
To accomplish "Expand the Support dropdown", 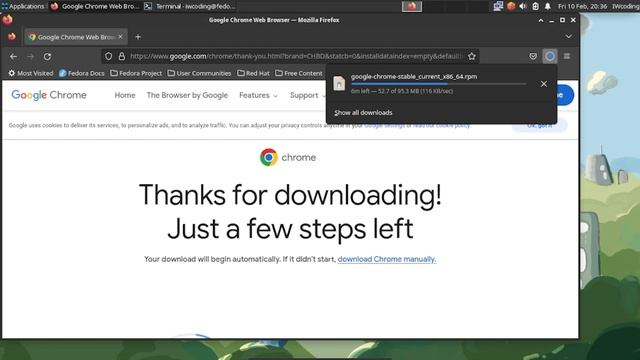I will (308, 95).
